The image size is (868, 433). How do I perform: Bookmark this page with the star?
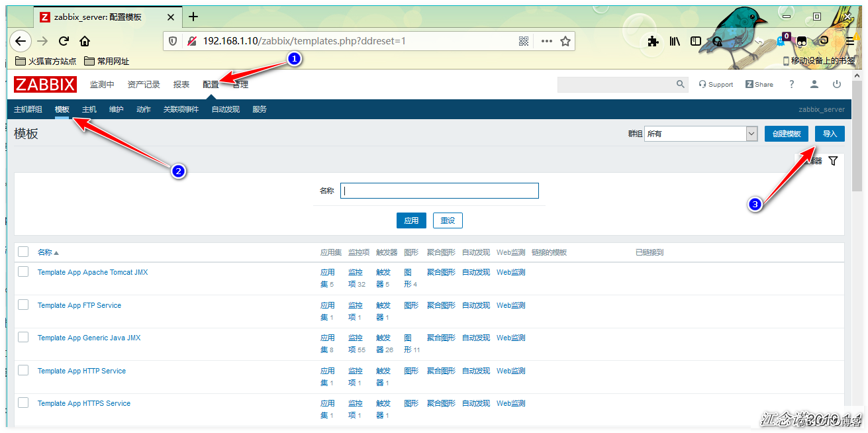click(565, 41)
